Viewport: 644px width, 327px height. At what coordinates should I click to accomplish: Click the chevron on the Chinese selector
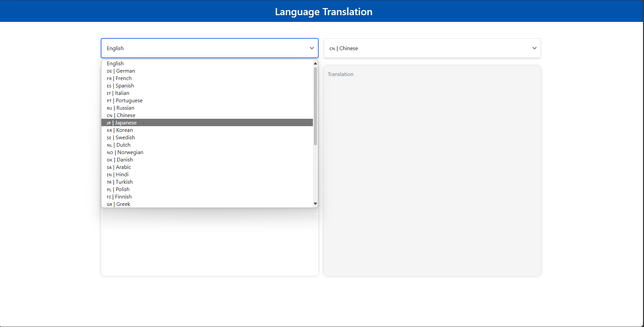(x=534, y=48)
